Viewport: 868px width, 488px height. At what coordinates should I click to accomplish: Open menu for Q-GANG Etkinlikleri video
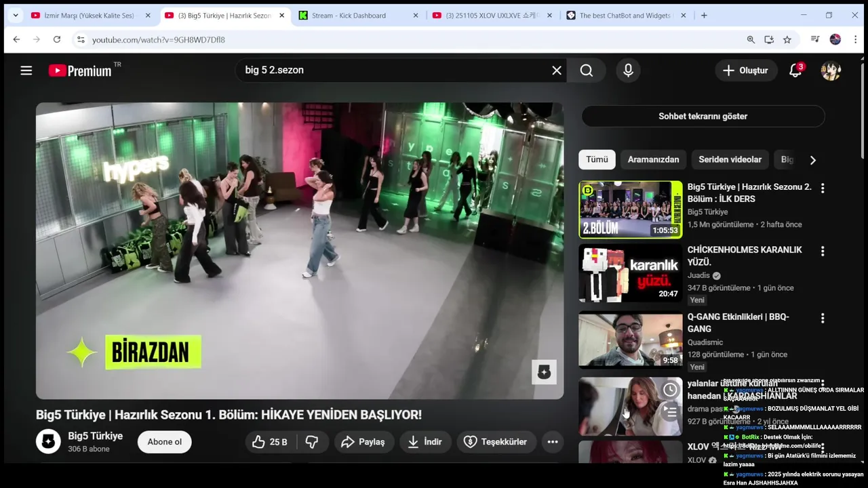(823, 319)
